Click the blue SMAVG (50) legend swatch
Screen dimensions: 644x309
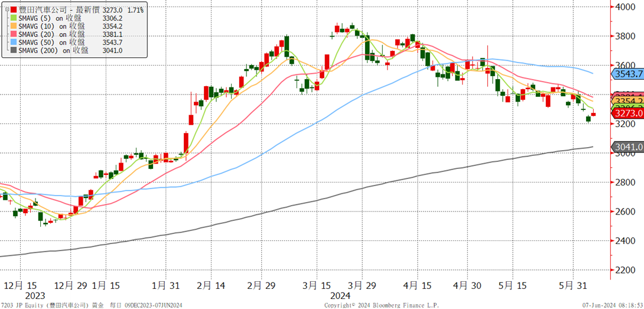(14, 42)
